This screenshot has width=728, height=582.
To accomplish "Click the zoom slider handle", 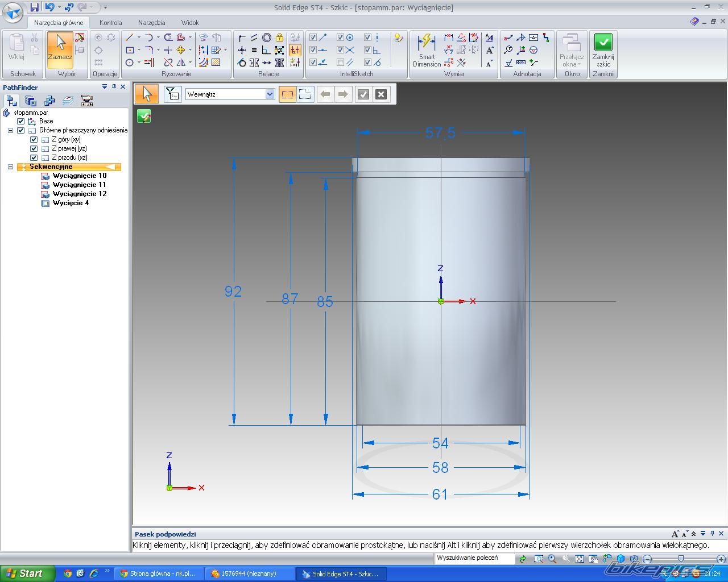I will pyautogui.click(x=681, y=559).
